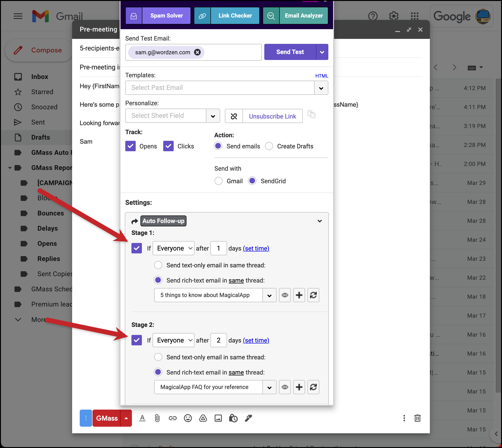
Task: Click the copy icon next to Unsubscribe Link
Action: [x=311, y=115]
